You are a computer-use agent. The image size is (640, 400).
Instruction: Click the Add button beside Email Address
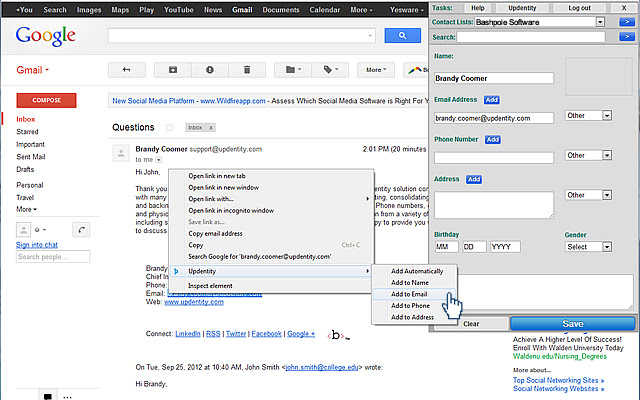point(491,100)
